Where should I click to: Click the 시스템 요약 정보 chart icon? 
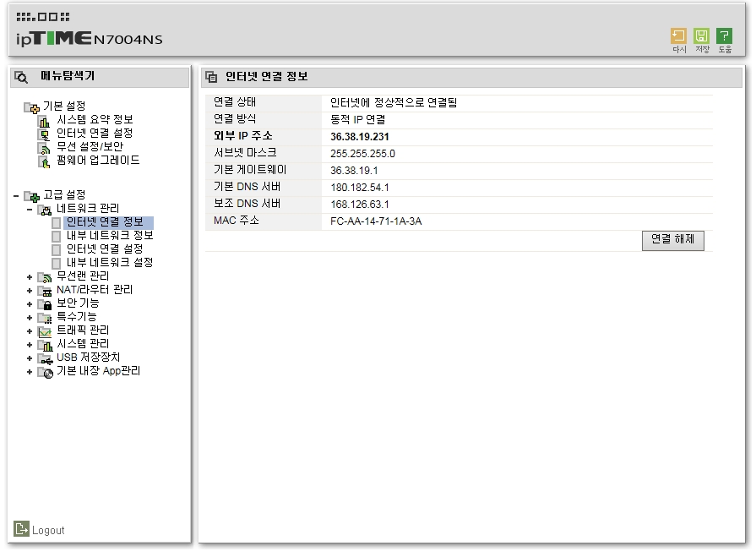tap(44, 121)
